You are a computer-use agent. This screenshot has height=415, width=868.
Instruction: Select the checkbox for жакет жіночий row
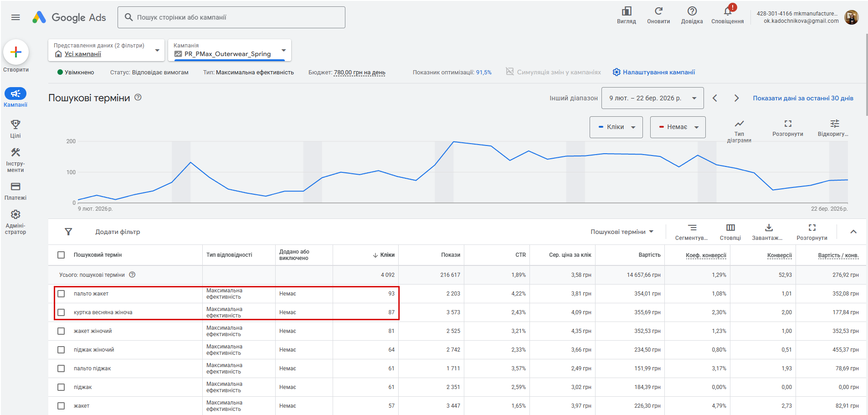61,331
